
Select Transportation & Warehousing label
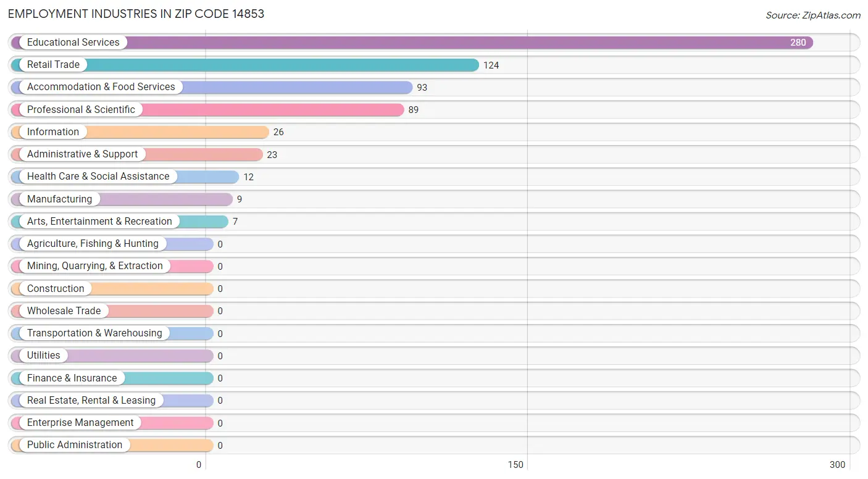(94, 333)
